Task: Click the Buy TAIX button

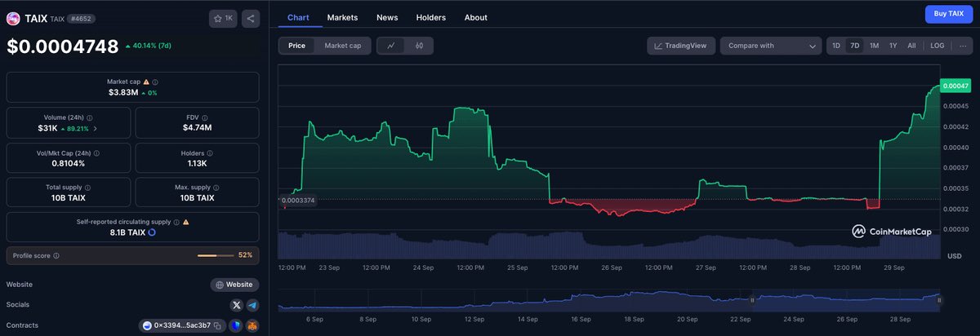Action: pyautogui.click(x=948, y=14)
